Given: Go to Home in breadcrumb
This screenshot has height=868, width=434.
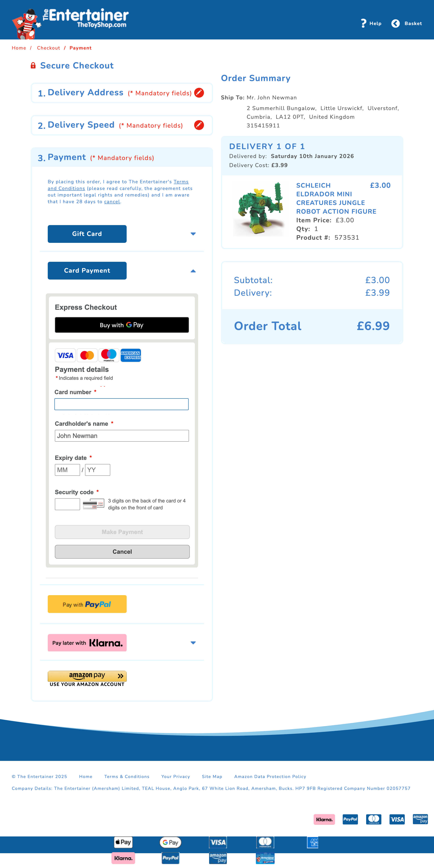Looking at the screenshot, I should tap(19, 48).
